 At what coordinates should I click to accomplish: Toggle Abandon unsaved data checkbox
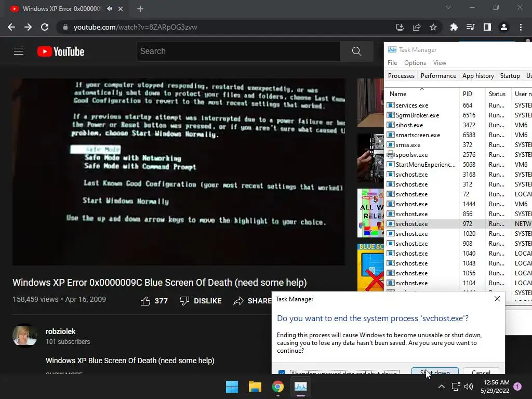pyautogui.click(x=282, y=373)
